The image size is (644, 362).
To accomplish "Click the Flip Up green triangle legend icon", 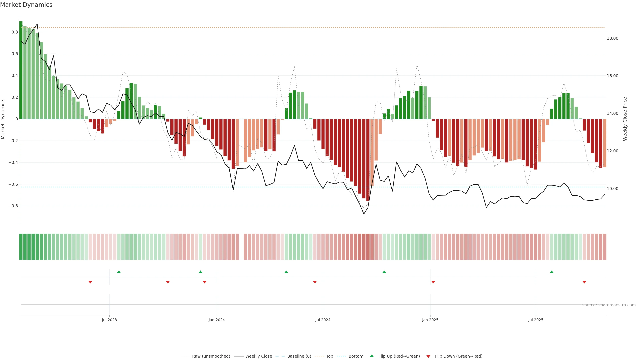I will pyautogui.click(x=371, y=356).
